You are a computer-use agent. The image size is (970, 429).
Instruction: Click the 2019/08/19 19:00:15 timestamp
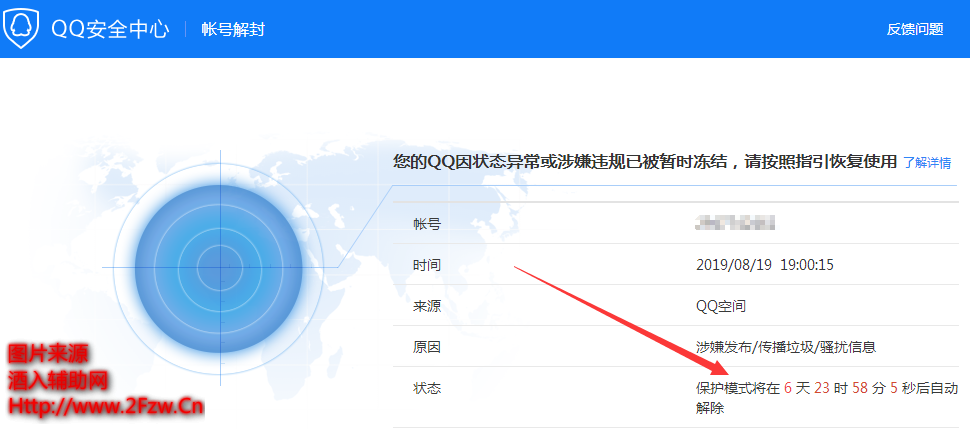pyautogui.click(x=765, y=265)
